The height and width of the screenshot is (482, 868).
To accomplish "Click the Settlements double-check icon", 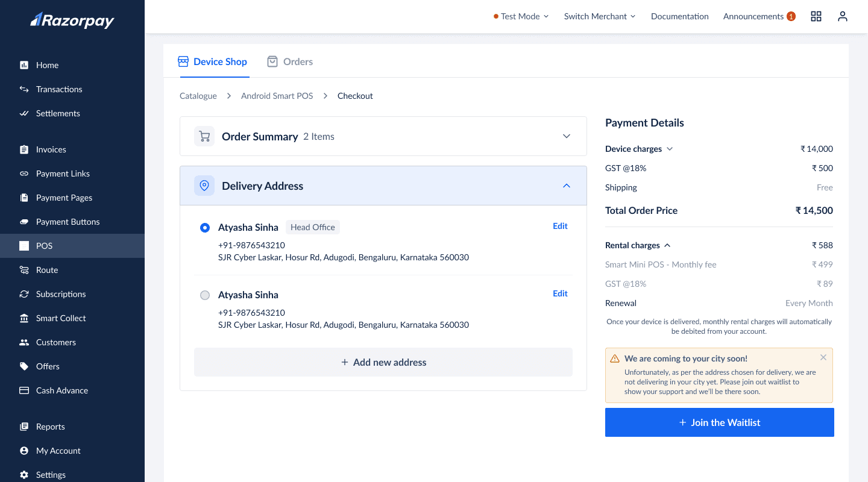I will click(x=24, y=113).
